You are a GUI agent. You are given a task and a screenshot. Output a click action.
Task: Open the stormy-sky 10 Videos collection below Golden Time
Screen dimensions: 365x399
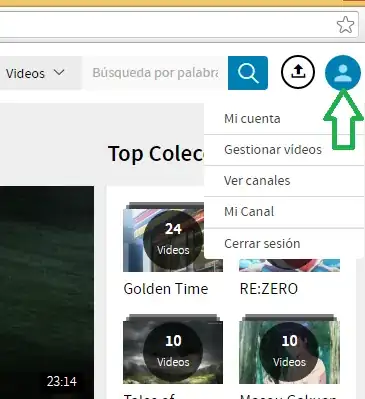click(173, 349)
